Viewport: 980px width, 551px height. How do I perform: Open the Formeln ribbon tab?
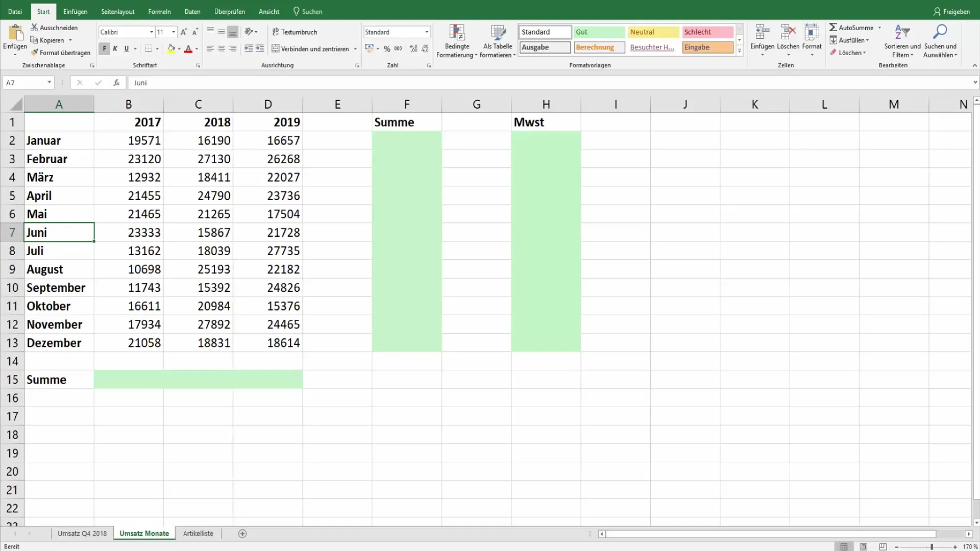tap(159, 11)
